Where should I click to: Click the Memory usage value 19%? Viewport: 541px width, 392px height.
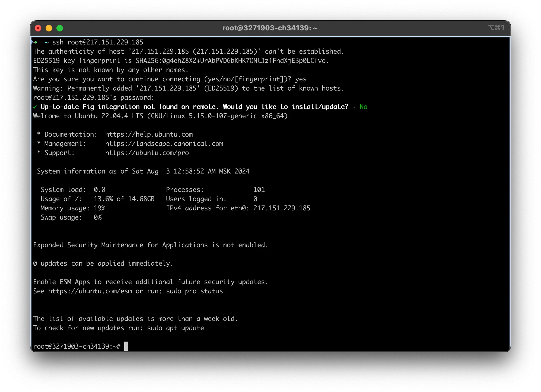[x=100, y=208]
